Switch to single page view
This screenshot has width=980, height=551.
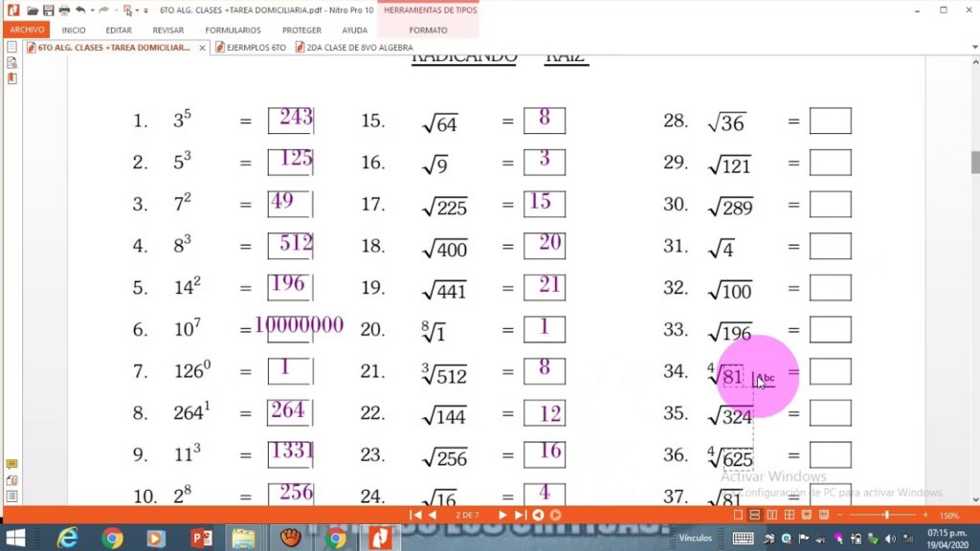click(x=739, y=515)
